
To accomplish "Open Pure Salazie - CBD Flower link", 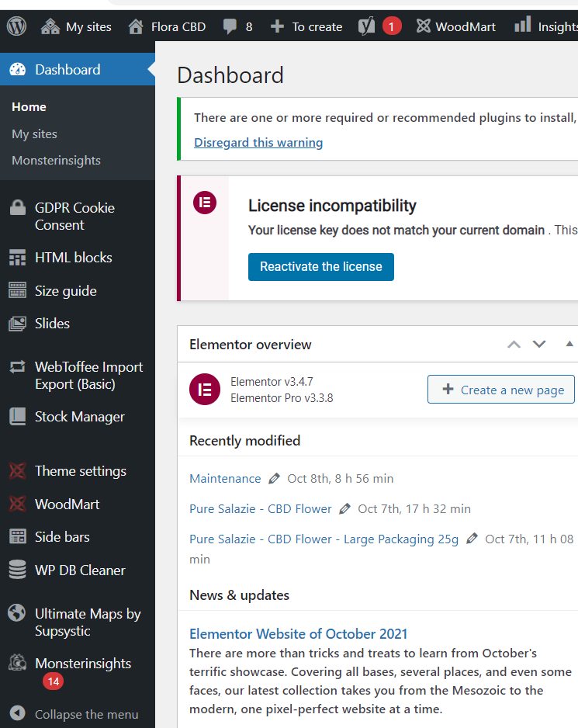I will [x=261, y=508].
